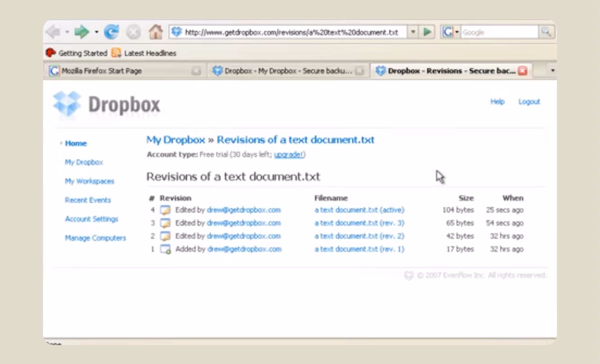Open Account Settings in the sidebar
600x364 pixels.
tap(91, 219)
